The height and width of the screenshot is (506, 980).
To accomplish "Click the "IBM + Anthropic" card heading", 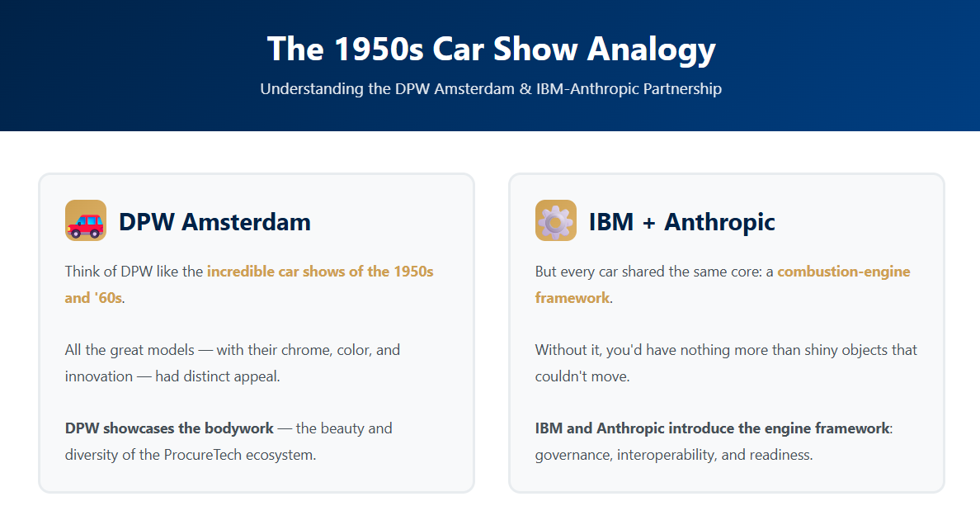I will 681,221.
